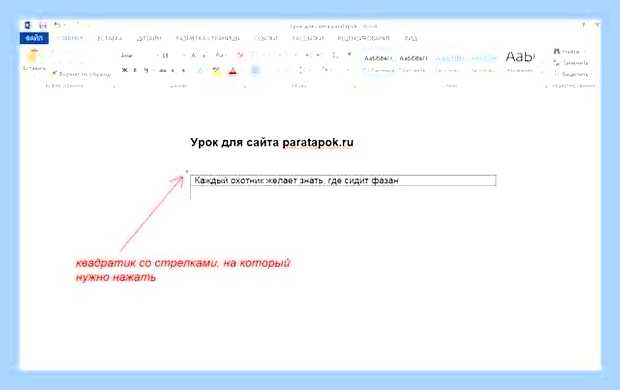Toggle underline formatting with Ч button
620x390 pixels.
(146, 70)
